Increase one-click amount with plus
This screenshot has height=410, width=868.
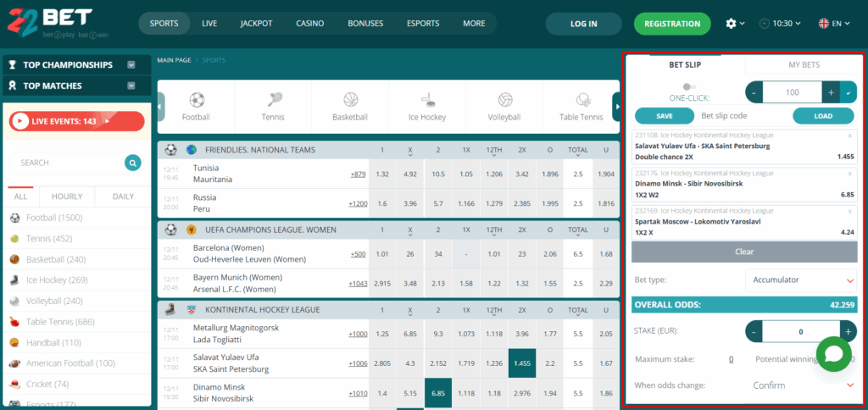831,92
